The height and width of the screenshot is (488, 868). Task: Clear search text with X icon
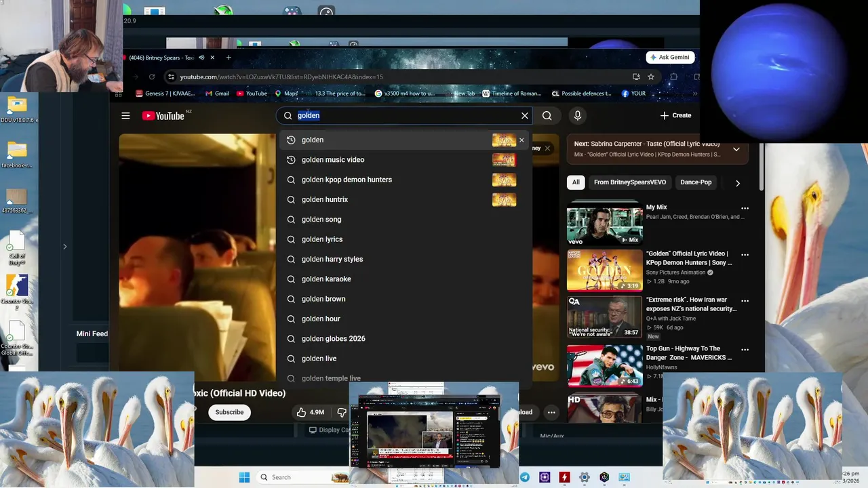click(524, 116)
